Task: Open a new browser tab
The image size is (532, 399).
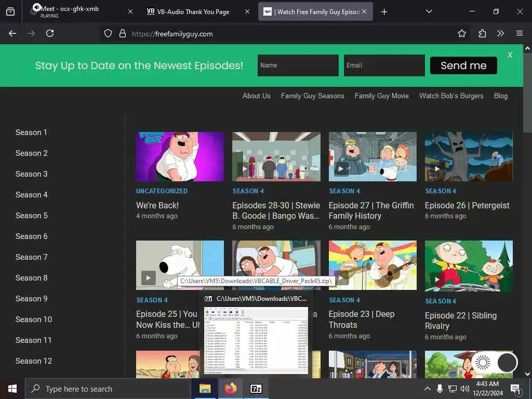Action: click(x=384, y=12)
